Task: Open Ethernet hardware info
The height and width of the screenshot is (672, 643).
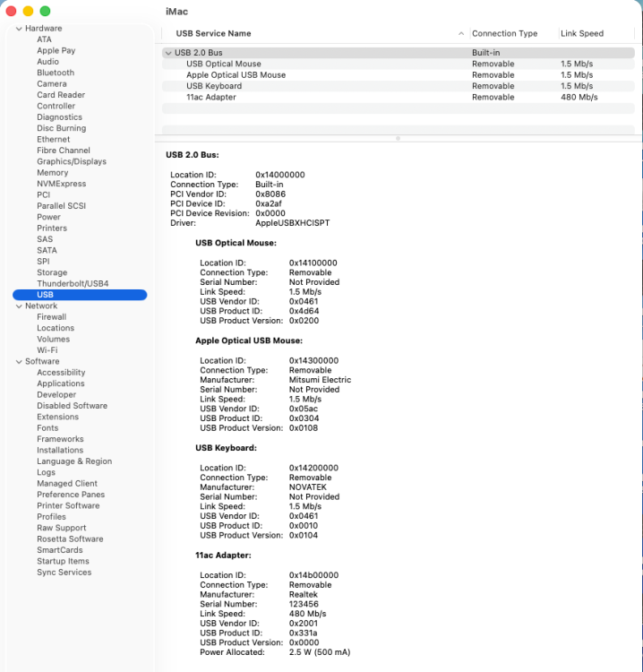Action: 53,140
